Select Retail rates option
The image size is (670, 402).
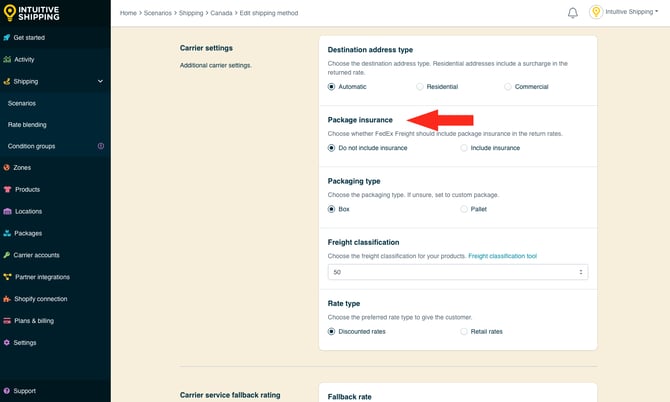464,332
